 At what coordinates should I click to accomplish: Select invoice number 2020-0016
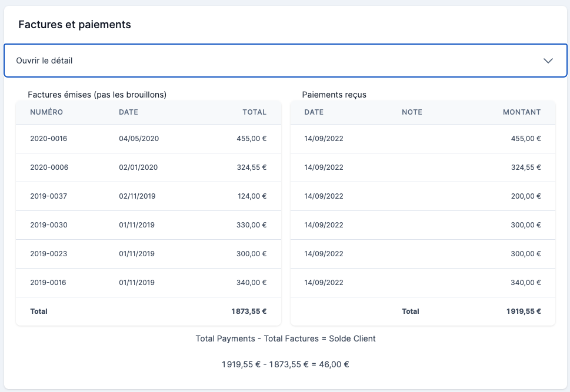(49, 139)
